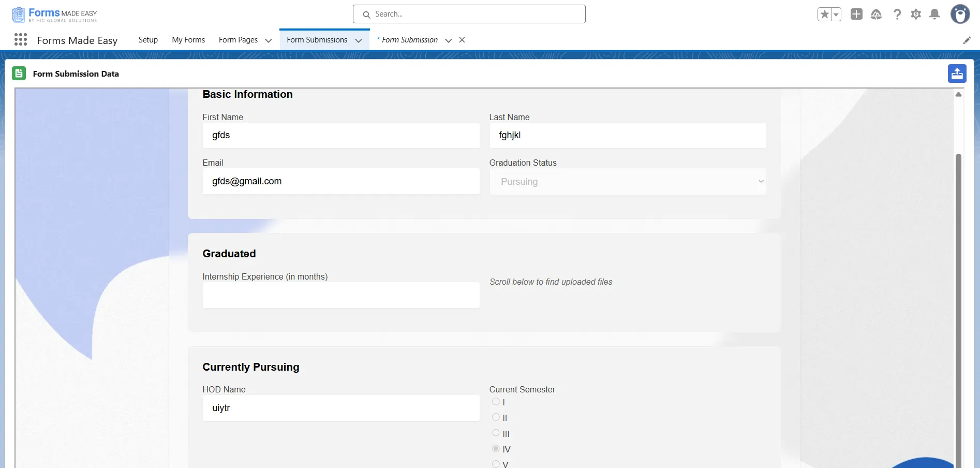Click the blue export upload icon
The width and height of the screenshot is (980, 468).
(957, 74)
